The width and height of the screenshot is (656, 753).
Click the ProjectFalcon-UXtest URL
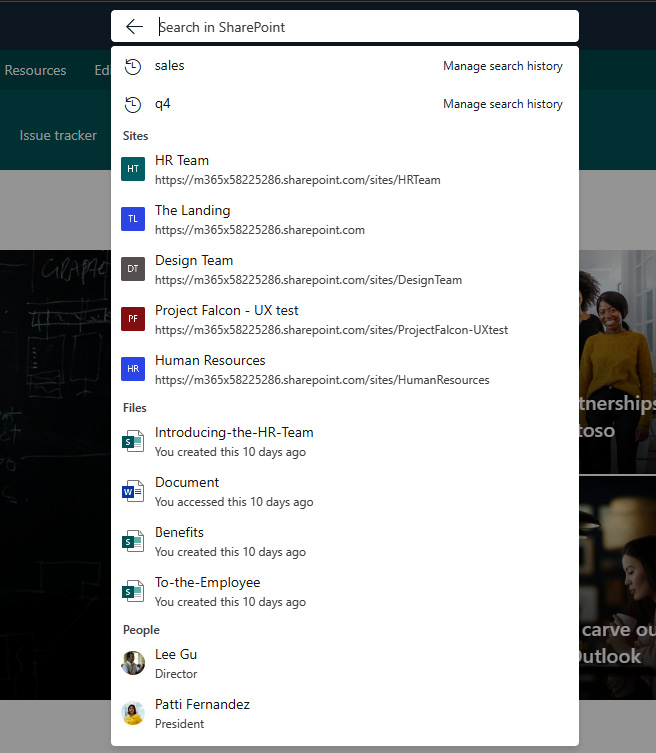(x=331, y=330)
